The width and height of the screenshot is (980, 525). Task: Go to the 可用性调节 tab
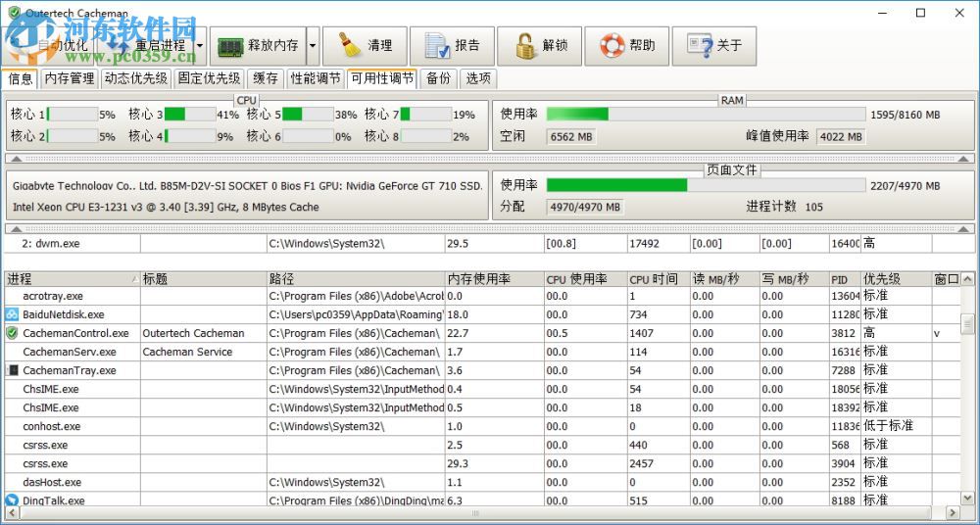(382, 78)
